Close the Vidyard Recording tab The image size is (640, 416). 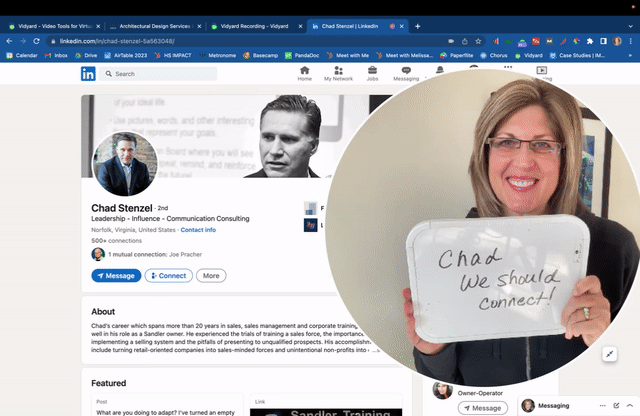(300, 26)
